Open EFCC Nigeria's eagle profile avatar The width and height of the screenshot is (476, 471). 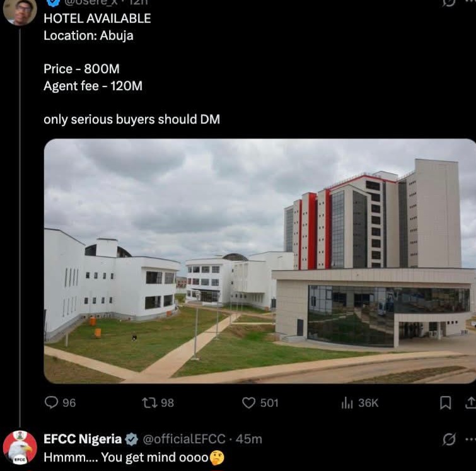[20, 447]
